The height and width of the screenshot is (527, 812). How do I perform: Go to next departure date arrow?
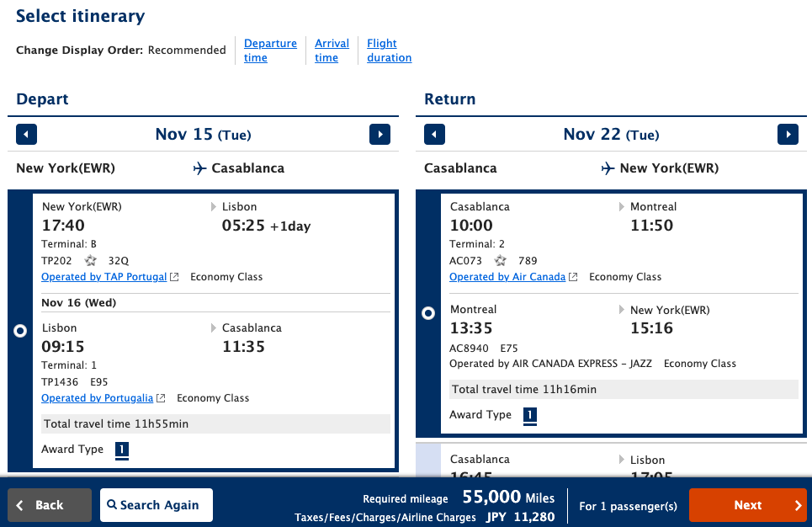pos(379,135)
